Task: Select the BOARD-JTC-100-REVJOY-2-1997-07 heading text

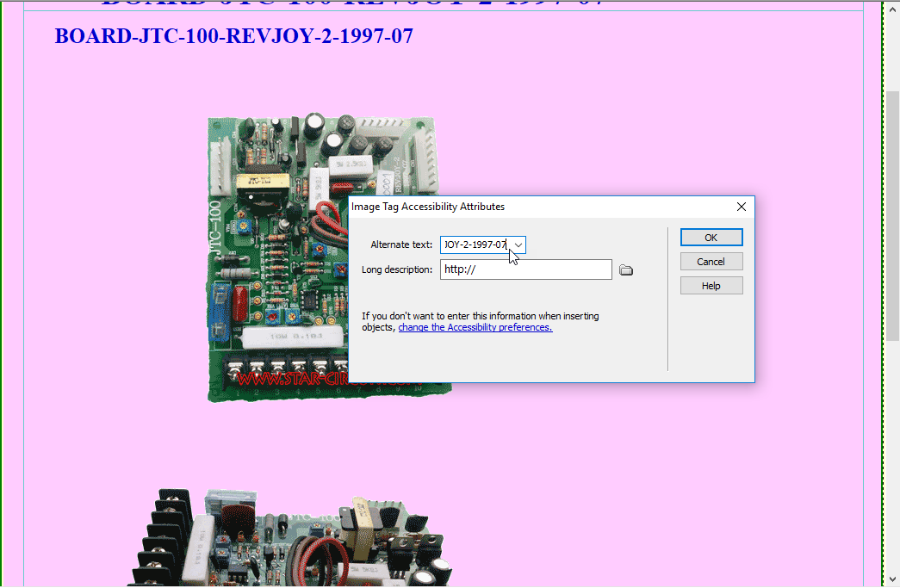Action: [x=233, y=36]
